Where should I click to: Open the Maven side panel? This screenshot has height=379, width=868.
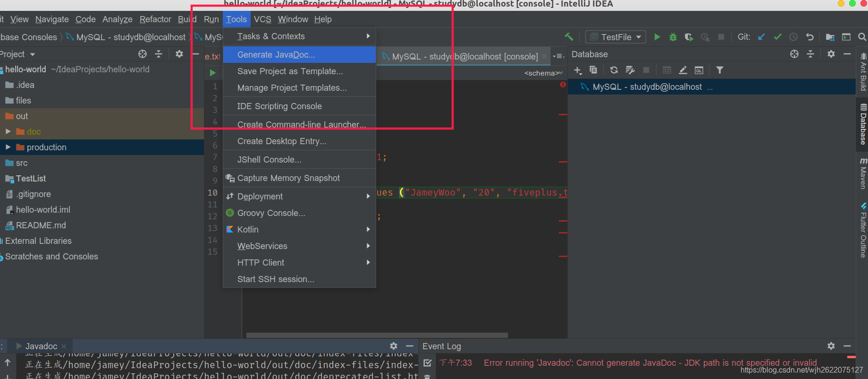coord(863,173)
